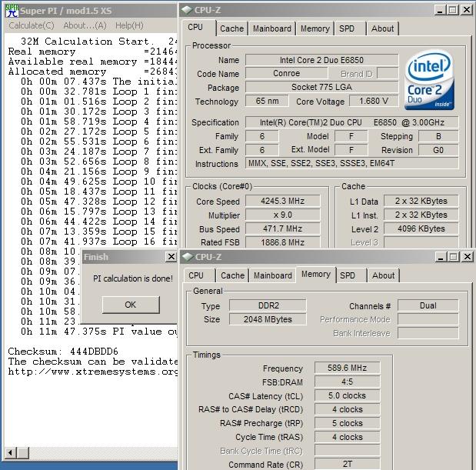Click the Intel Core 2 Duo logo
The width and height of the screenshot is (476, 470).
click(x=429, y=80)
